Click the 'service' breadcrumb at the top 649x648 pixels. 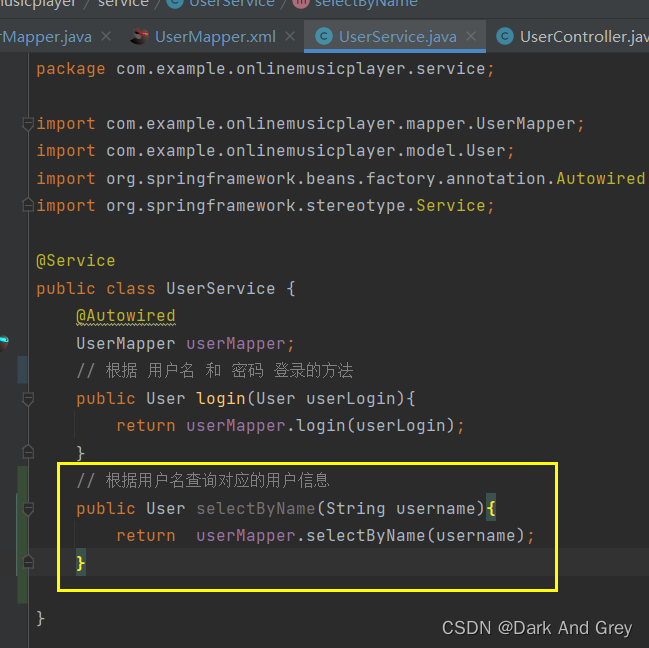(x=123, y=4)
